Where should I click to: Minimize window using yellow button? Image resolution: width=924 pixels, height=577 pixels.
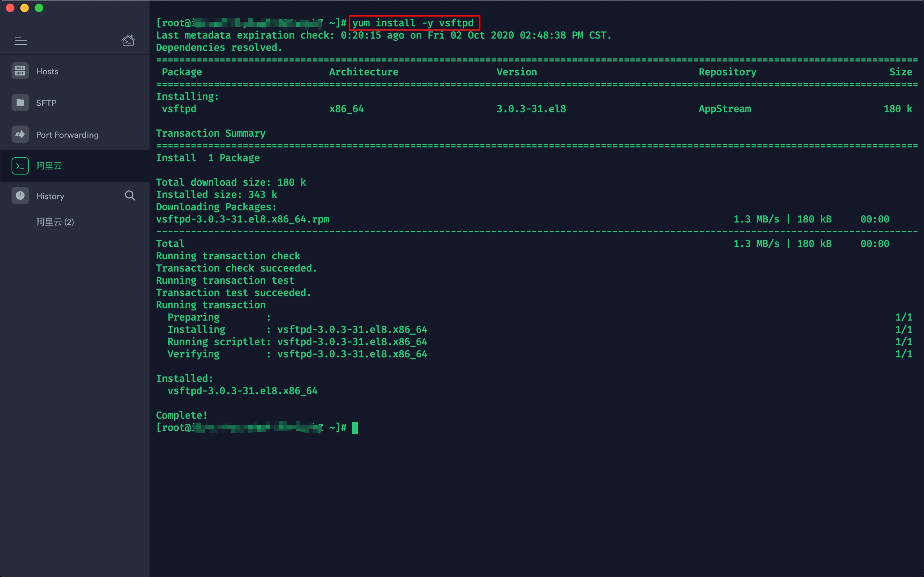coord(25,8)
